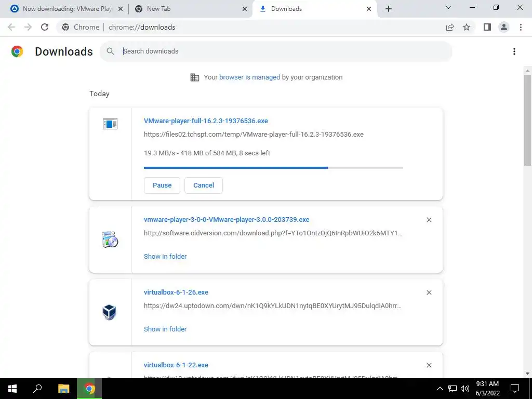Click the search magnifier icon
Viewport: 532px width, 399px height.
[x=110, y=51]
